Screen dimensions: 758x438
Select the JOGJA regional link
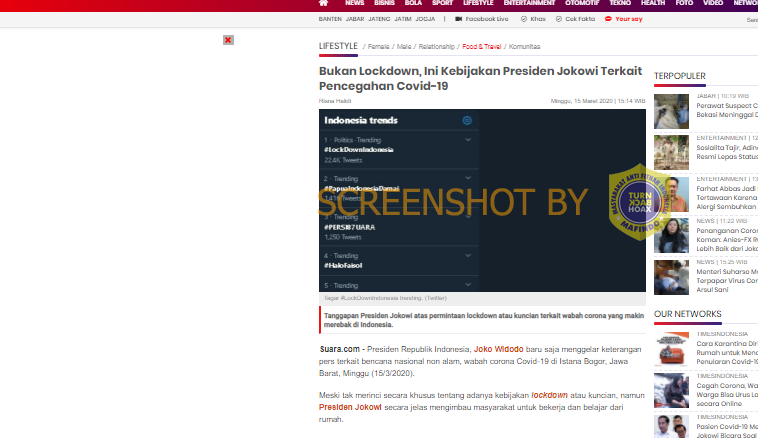[425, 19]
